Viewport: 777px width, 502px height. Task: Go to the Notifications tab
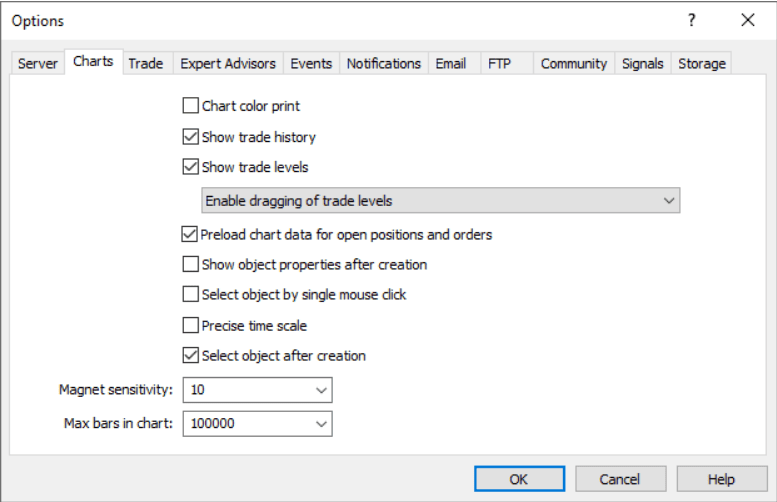(383, 63)
